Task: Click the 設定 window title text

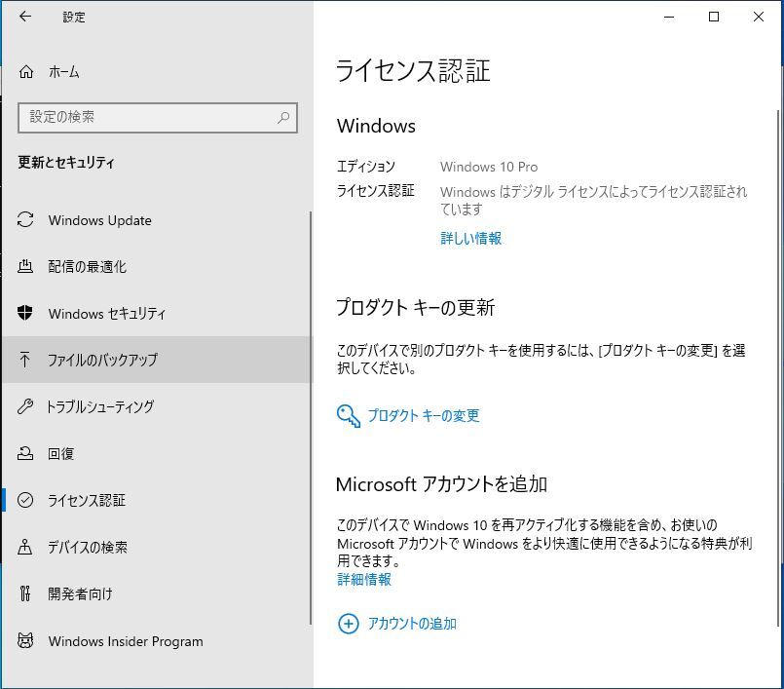Action: [74, 17]
